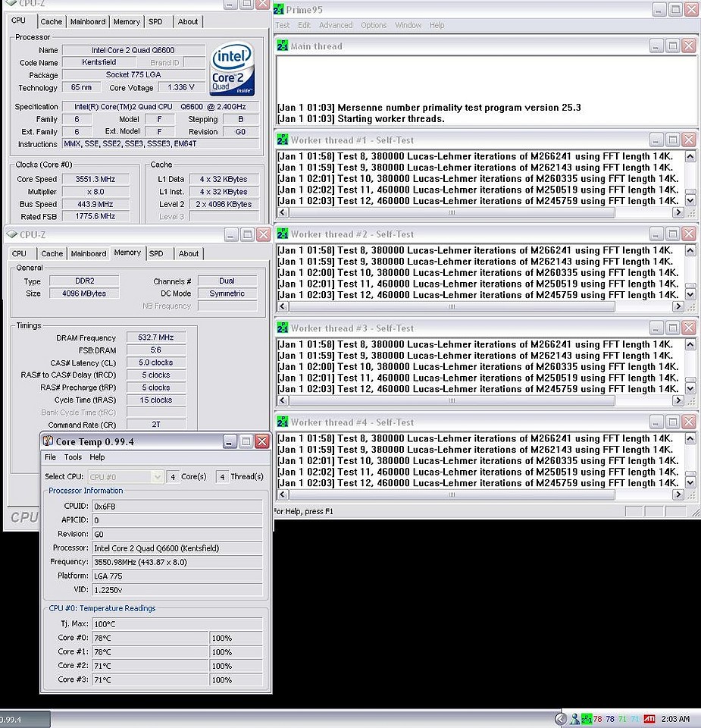Image resolution: width=701 pixels, height=728 pixels.
Task: Click the ATI tray icon
Action: [x=649, y=719]
